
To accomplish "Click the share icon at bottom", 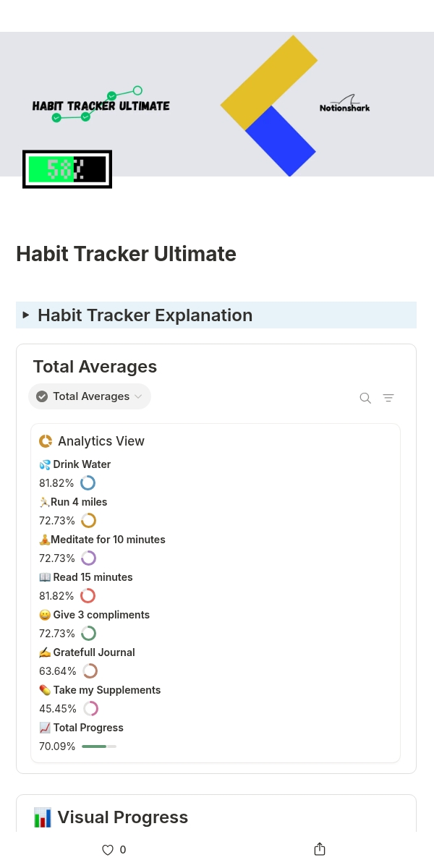I will click(320, 849).
